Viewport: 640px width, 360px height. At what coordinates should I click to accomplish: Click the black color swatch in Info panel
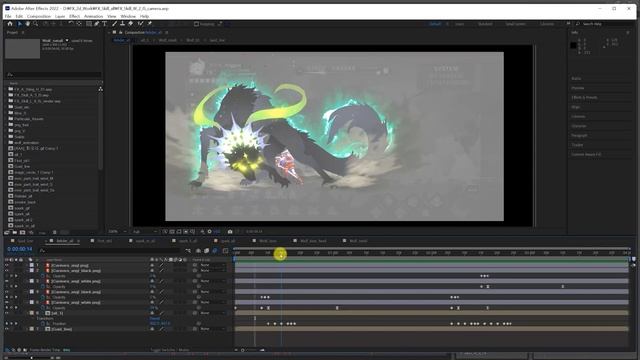tap(573, 45)
